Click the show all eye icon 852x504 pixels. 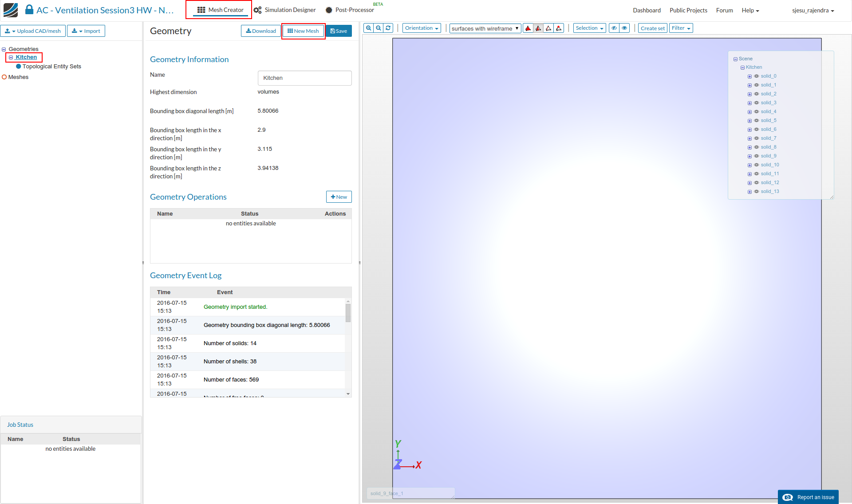click(624, 28)
